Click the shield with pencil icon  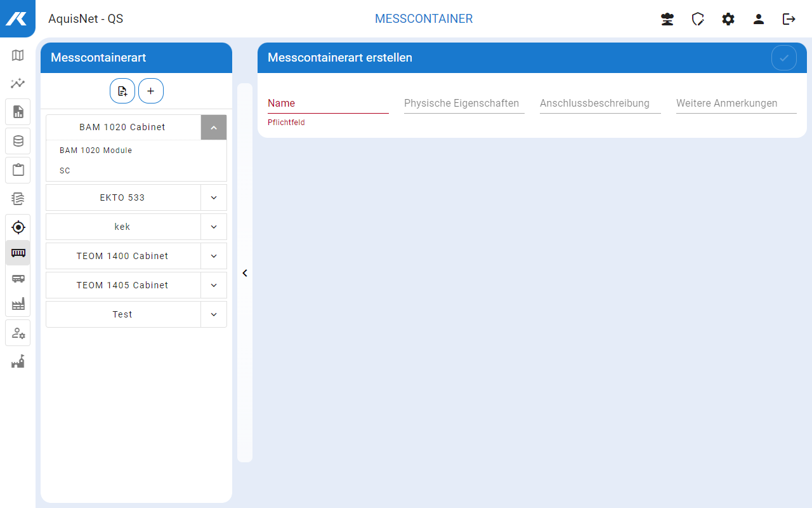click(698, 19)
